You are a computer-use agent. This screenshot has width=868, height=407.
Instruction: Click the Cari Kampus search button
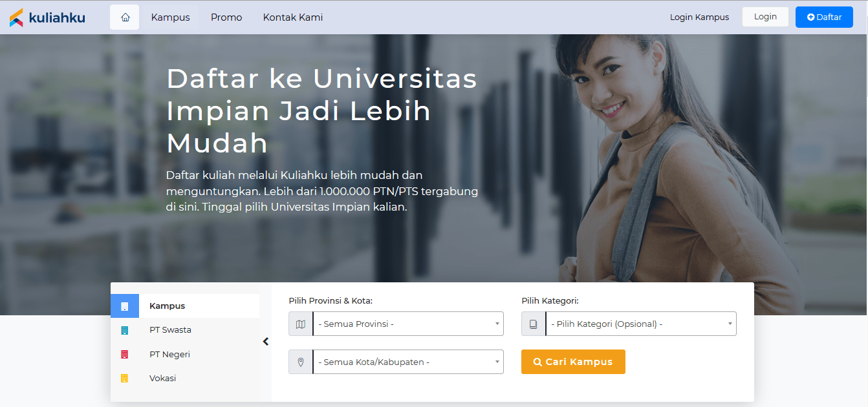pos(573,362)
